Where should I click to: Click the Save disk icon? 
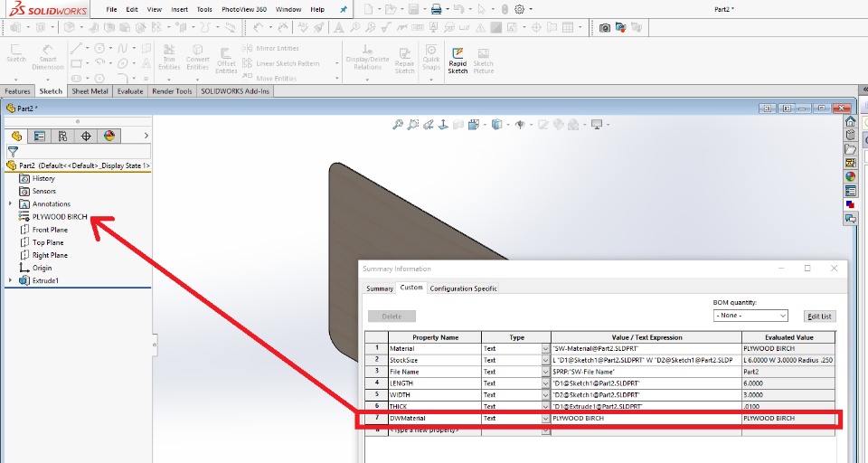(413, 9)
